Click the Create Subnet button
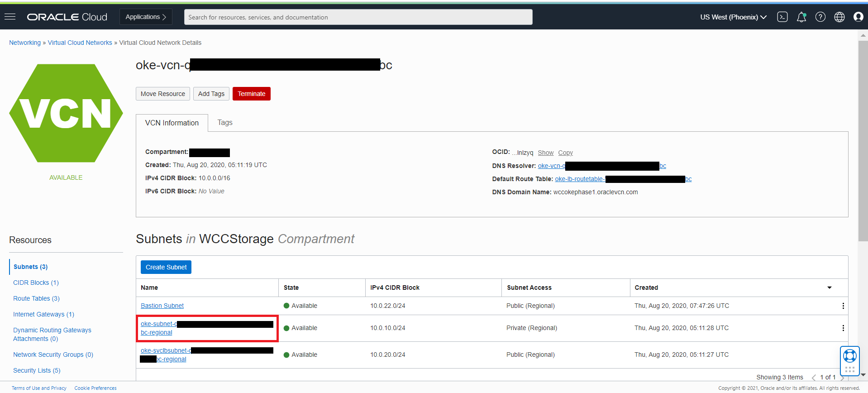Image resolution: width=868 pixels, height=393 pixels. pos(166,267)
